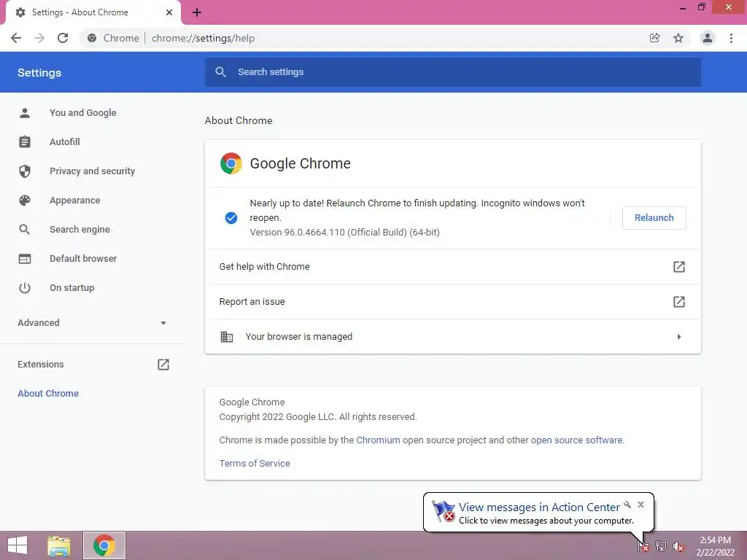Open the Windows Start menu
The width and height of the screenshot is (747, 560).
[x=18, y=545]
